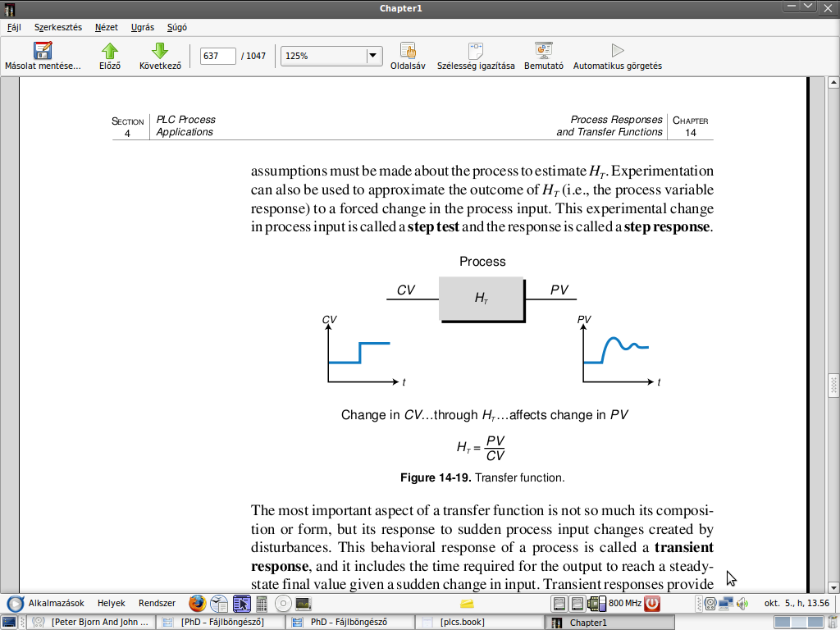
Task: Launch Firefox from the panel
Action: point(197,604)
